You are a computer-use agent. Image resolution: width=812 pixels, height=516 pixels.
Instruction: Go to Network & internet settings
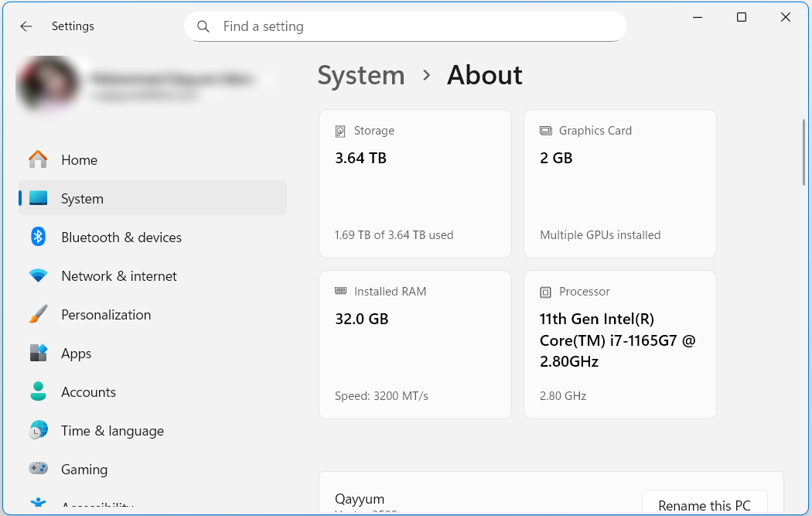click(x=152, y=275)
